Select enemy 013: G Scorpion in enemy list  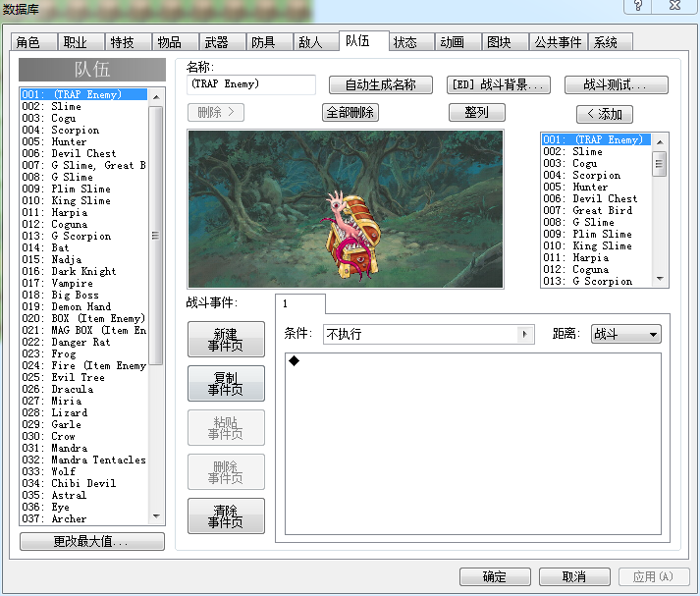(x=597, y=281)
